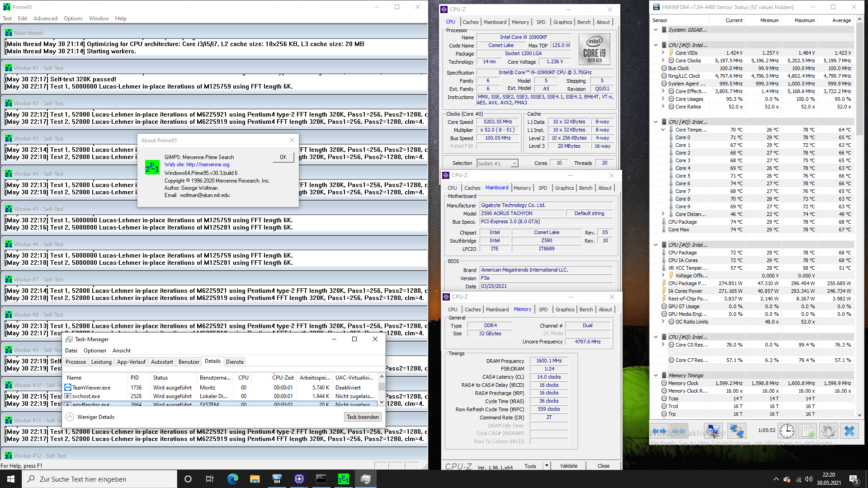Click CPU-Z Tools button
Image resolution: width=868 pixels, height=488 pixels.
click(530, 466)
